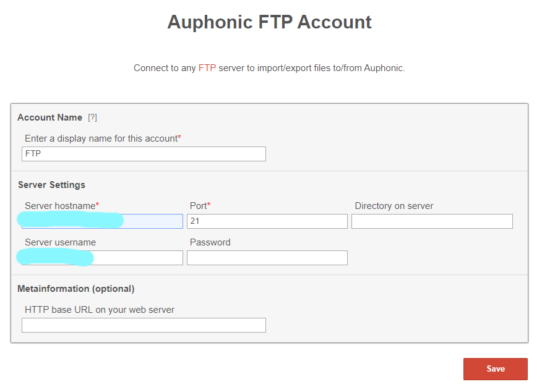Screen dimensions: 542x392
Task: Click the 'Directory on server' label
Action: (x=394, y=206)
